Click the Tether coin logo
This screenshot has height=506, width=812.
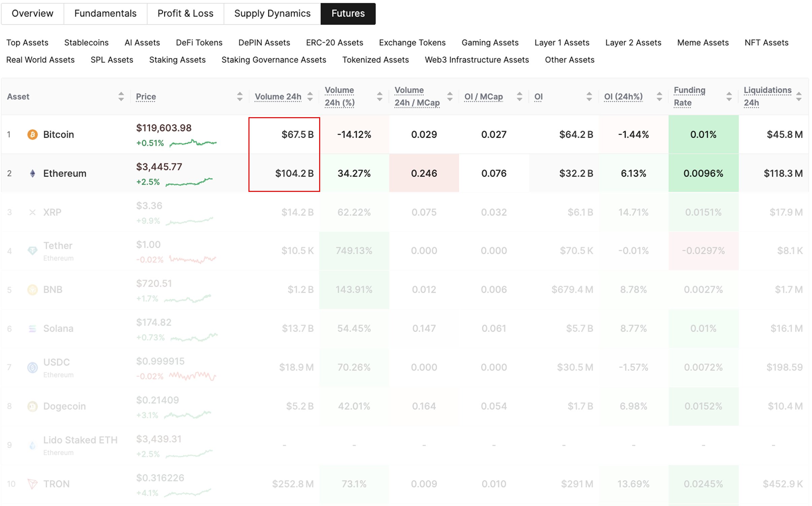tap(32, 251)
